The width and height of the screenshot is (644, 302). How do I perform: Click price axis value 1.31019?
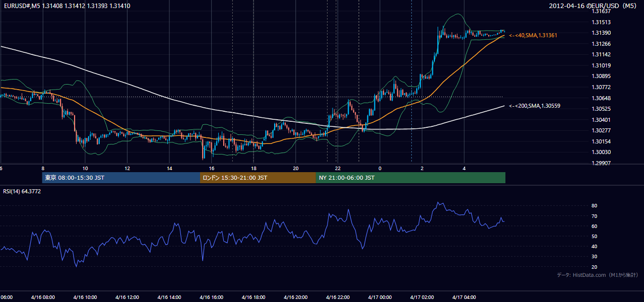(x=602, y=65)
